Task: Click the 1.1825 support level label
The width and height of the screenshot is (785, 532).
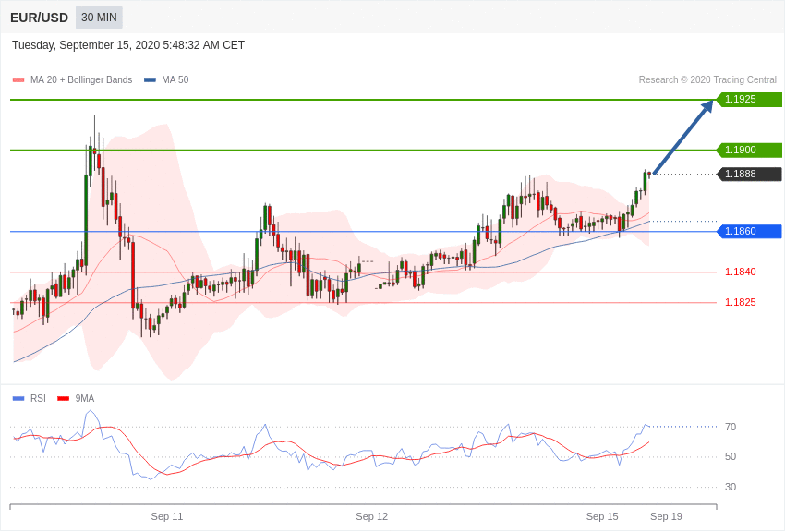Action: pyautogui.click(x=741, y=302)
